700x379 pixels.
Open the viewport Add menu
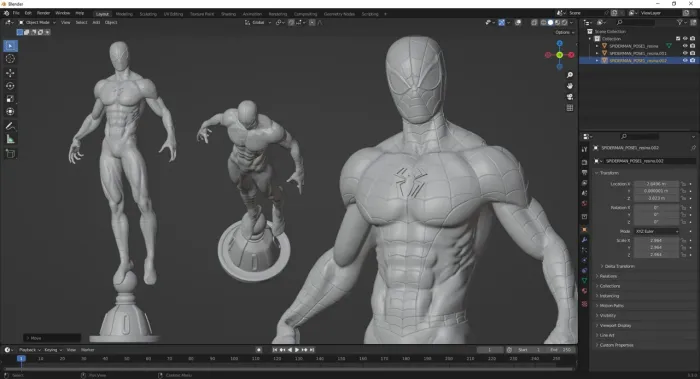tap(96, 22)
